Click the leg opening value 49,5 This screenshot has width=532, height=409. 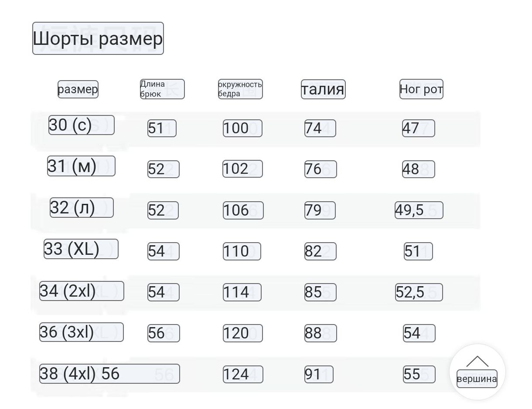[x=419, y=210]
